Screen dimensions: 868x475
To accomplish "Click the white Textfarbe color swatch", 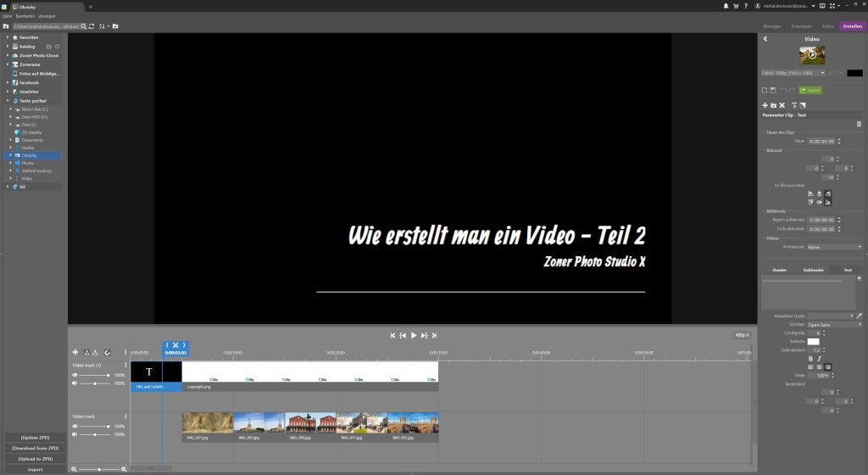I will tap(813, 342).
